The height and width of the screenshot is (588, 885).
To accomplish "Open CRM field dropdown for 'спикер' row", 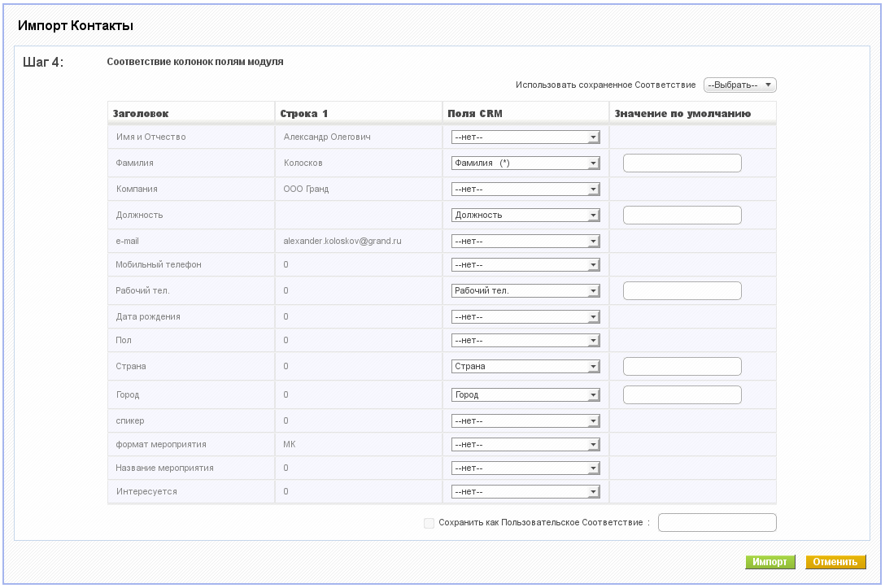I will coord(525,421).
